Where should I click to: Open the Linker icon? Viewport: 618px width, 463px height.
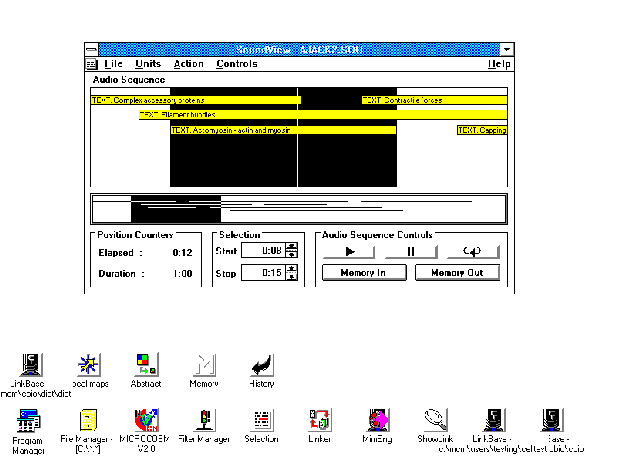pyautogui.click(x=319, y=420)
